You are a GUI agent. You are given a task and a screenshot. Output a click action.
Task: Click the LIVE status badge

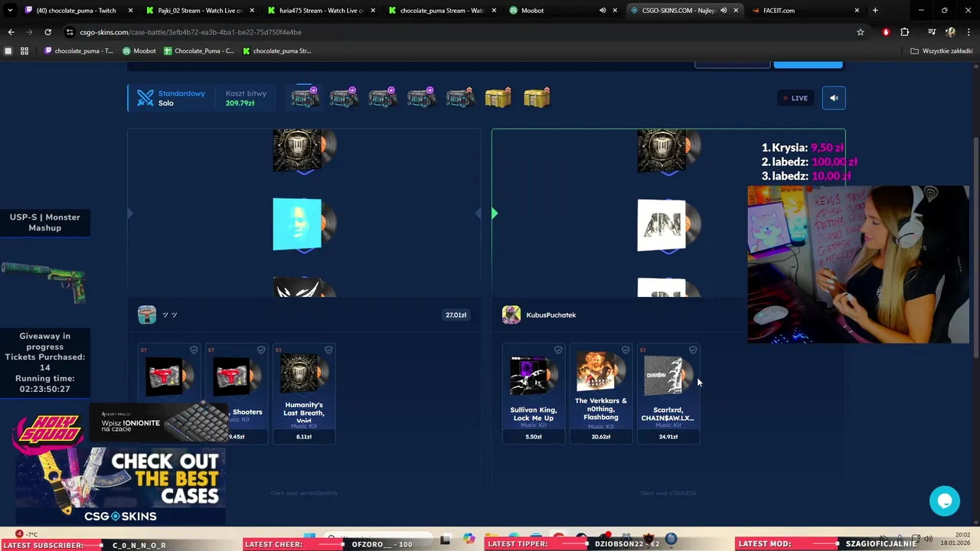[x=794, y=98]
